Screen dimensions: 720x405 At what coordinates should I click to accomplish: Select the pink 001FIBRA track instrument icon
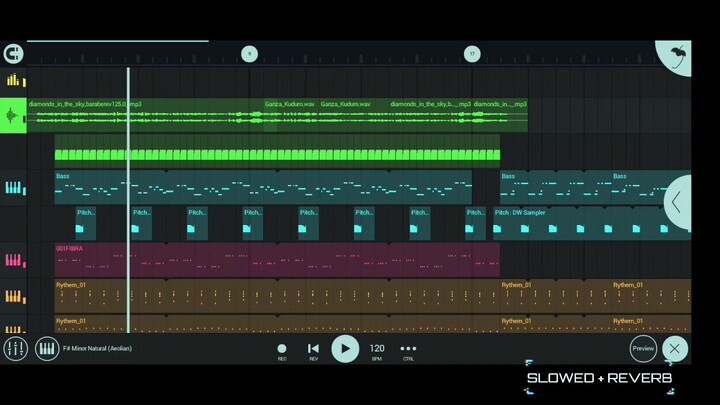14,260
